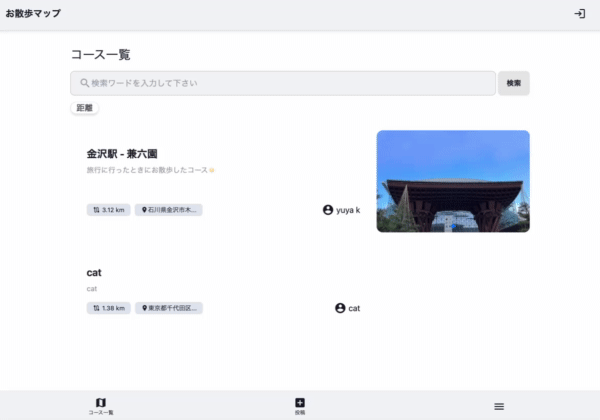Click the コース一覧 page heading
This screenshot has height=420, width=600.
101,54
